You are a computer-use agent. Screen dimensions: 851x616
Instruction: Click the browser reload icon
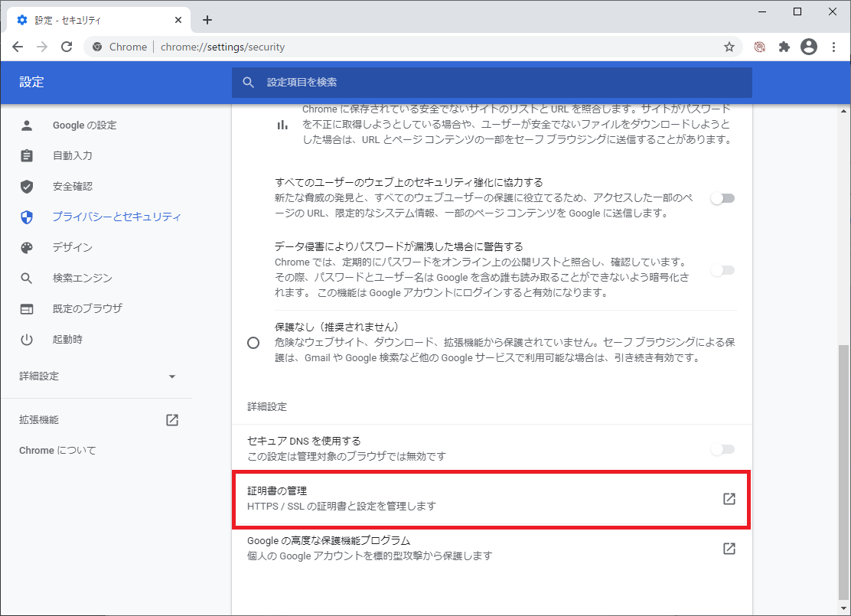coord(67,47)
